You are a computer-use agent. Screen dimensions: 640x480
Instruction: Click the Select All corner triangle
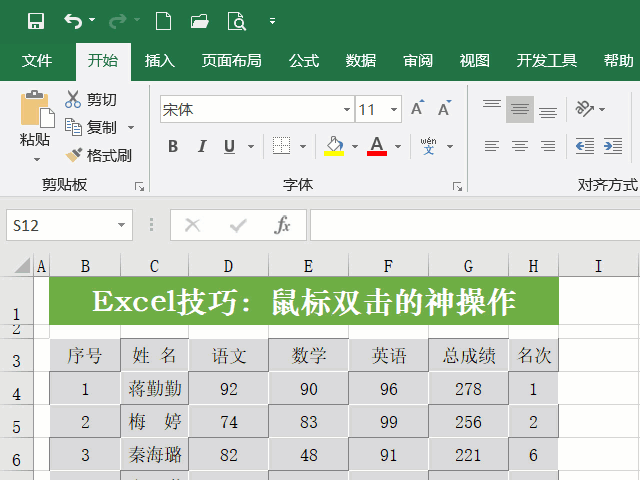[x=22, y=266]
